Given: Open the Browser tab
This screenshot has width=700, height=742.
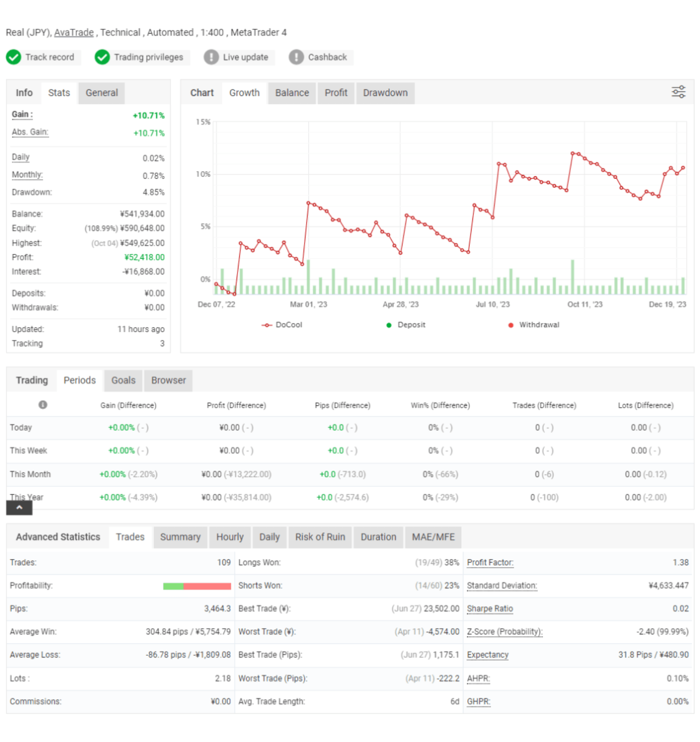Looking at the screenshot, I should (x=168, y=380).
